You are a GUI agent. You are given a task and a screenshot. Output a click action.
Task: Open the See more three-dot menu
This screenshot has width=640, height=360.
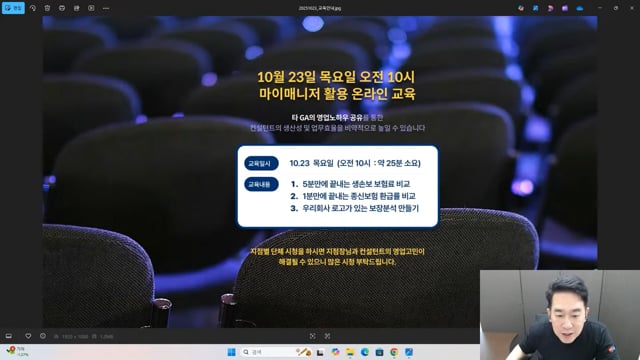pyautogui.click(x=106, y=8)
